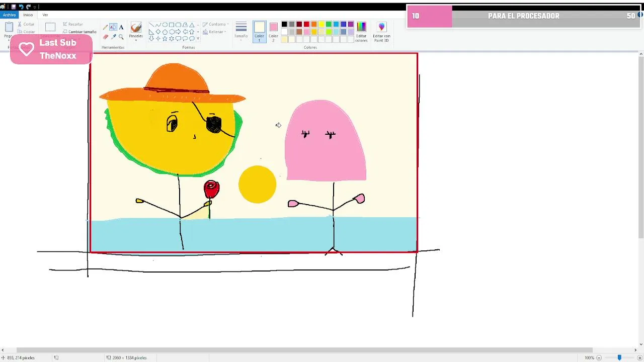Select the Eraser tool
Image resolution: width=644 pixels, height=362 pixels.
105,37
